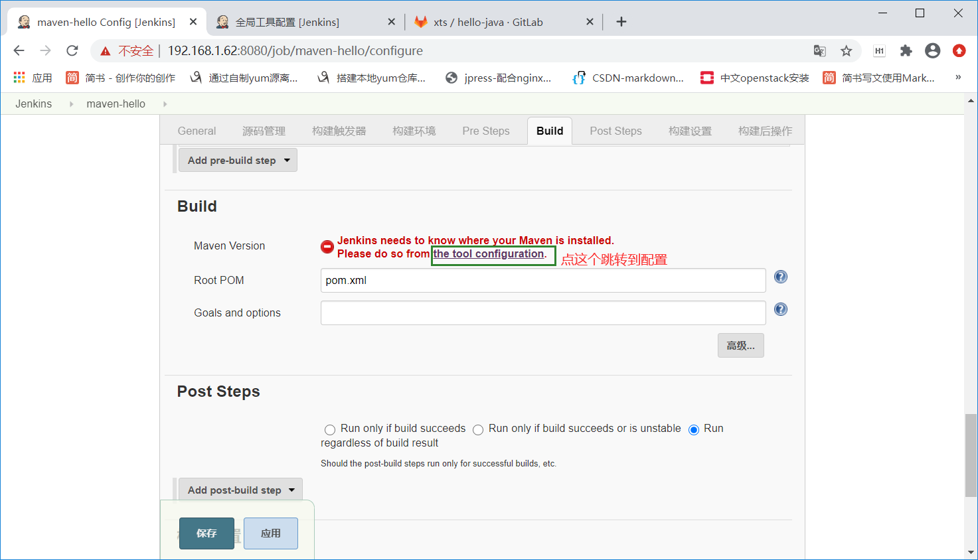Image resolution: width=978 pixels, height=560 pixels.
Task: Go to the 构建设置 config tab
Action: [x=690, y=131]
